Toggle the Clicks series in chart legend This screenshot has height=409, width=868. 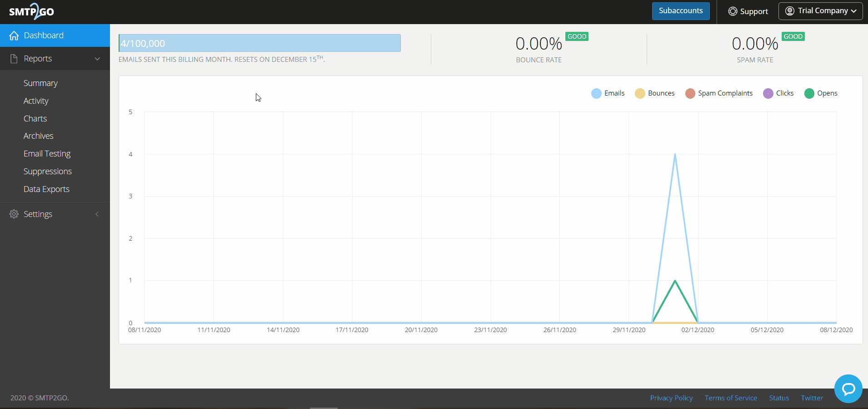778,93
